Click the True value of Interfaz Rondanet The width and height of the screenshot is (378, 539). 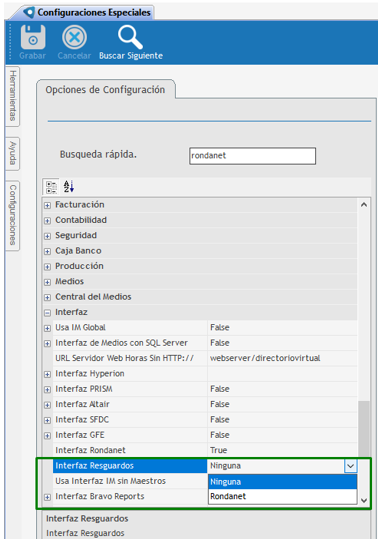219,450
